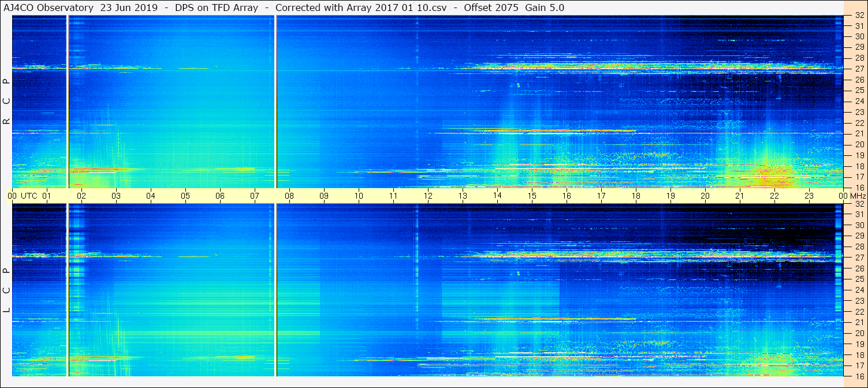Viewport: 868px width, 388px height.
Task: Click the 21 hour label on time axis
Action: (x=740, y=196)
